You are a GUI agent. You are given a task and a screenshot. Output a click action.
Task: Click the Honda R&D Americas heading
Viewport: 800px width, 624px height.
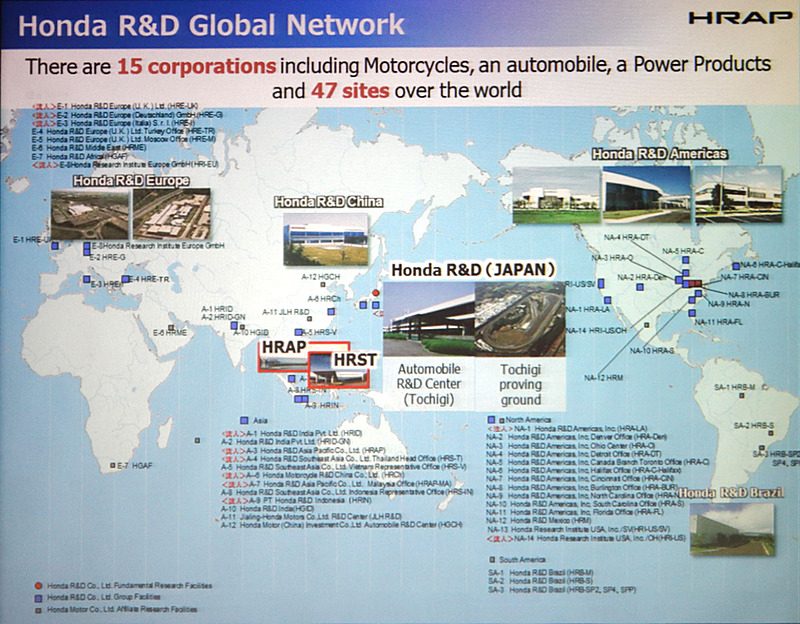point(660,154)
